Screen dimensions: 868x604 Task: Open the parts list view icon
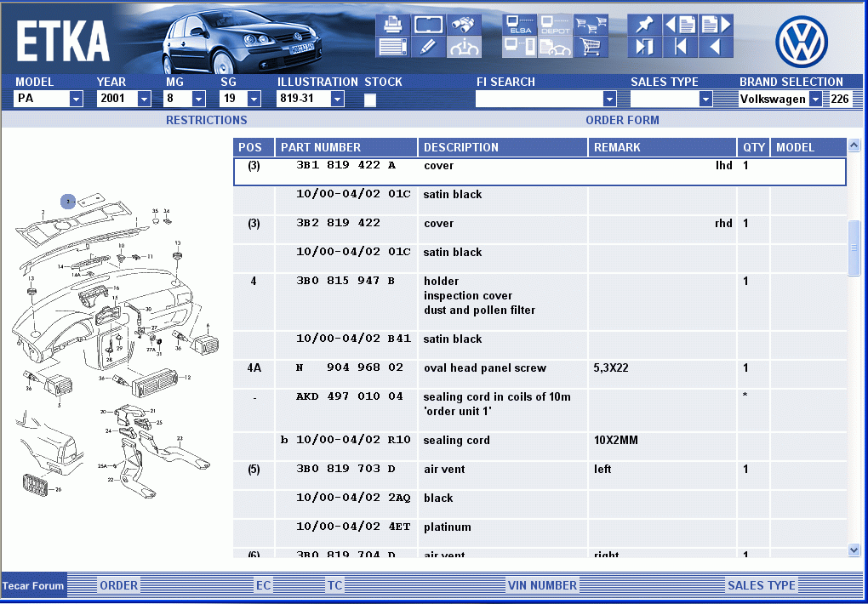pos(392,47)
